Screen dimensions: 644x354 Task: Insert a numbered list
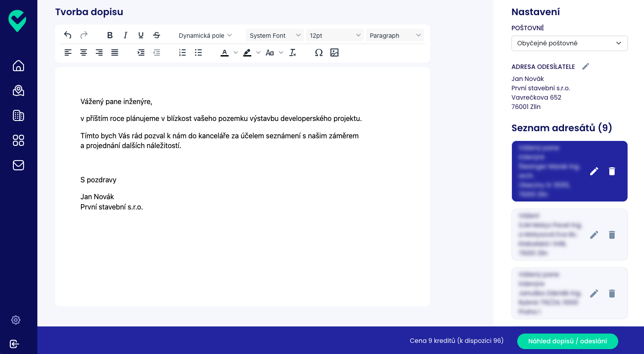point(182,52)
